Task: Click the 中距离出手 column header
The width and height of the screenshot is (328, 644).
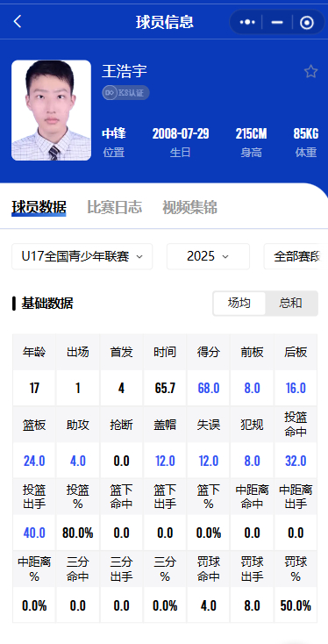Action: (x=296, y=497)
